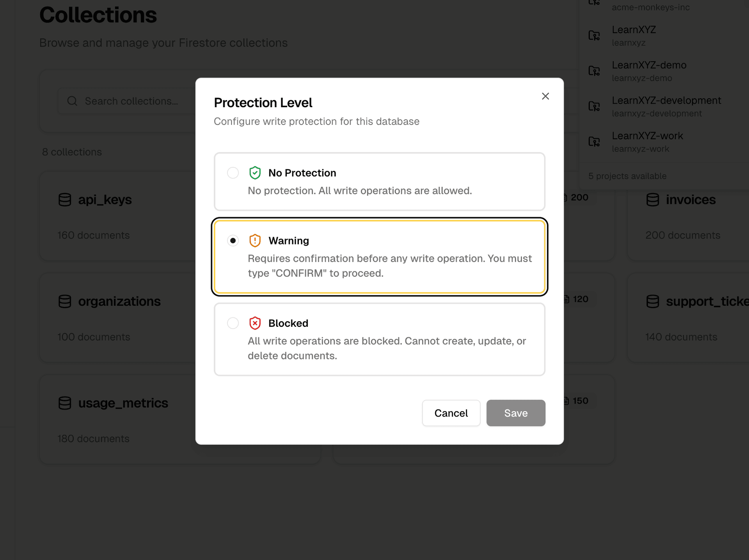Click the invoices database icon
Viewport: 749px width, 560px height.
point(653,200)
